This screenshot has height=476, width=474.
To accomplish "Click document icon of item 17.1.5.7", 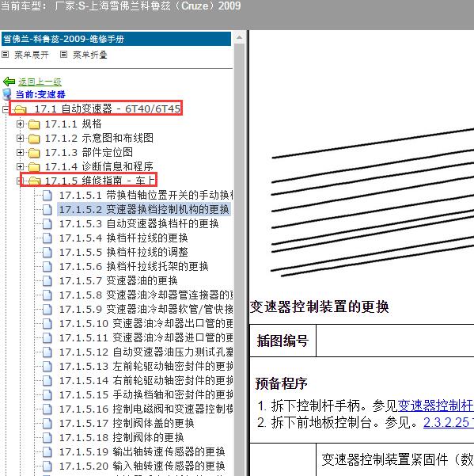I will (x=47, y=281).
